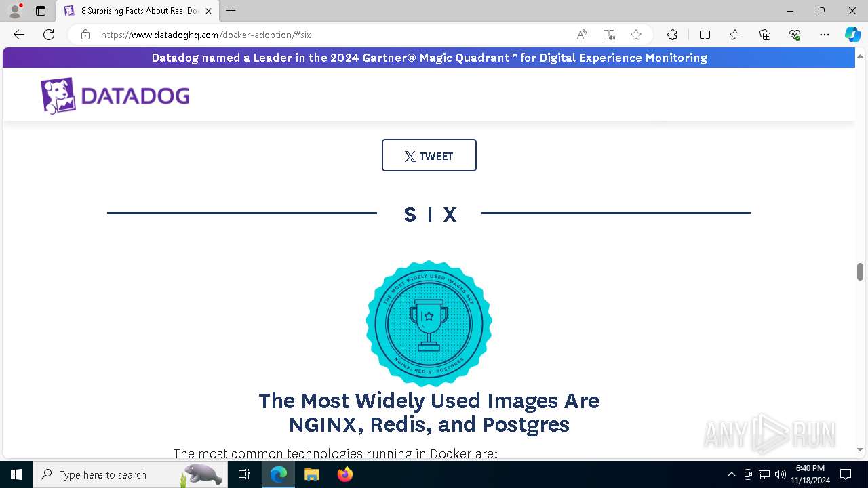Add page to favorites star icon
The height and width of the screenshot is (488, 868).
pos(636,35)
